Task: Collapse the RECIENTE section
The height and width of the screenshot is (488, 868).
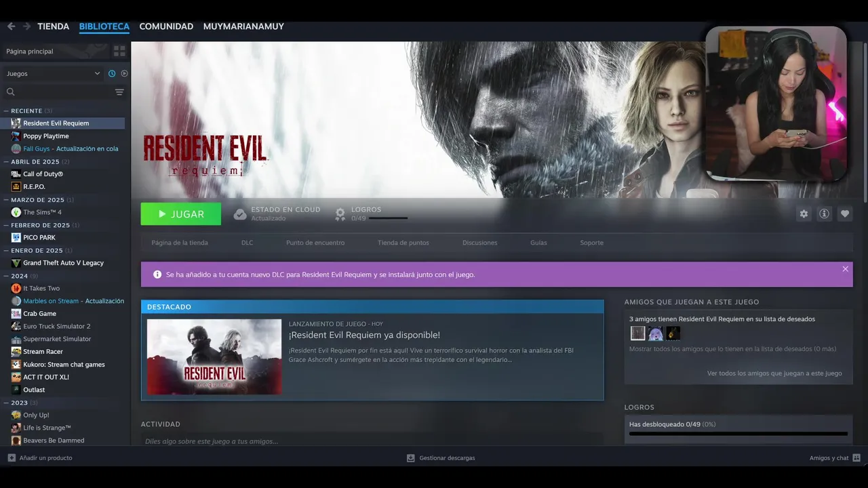Action: pos(6,110)
